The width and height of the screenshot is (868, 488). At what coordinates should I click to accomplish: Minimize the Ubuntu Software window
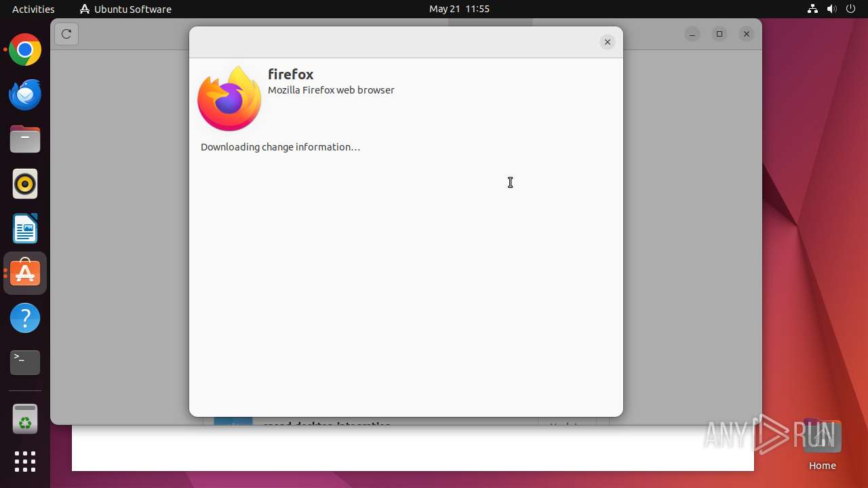tap(692, 34)
